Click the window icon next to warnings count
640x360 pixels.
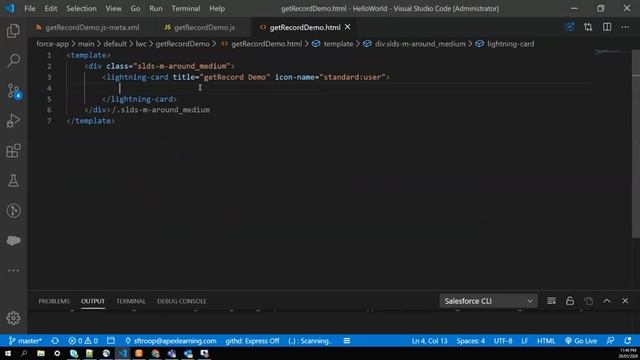111,341
